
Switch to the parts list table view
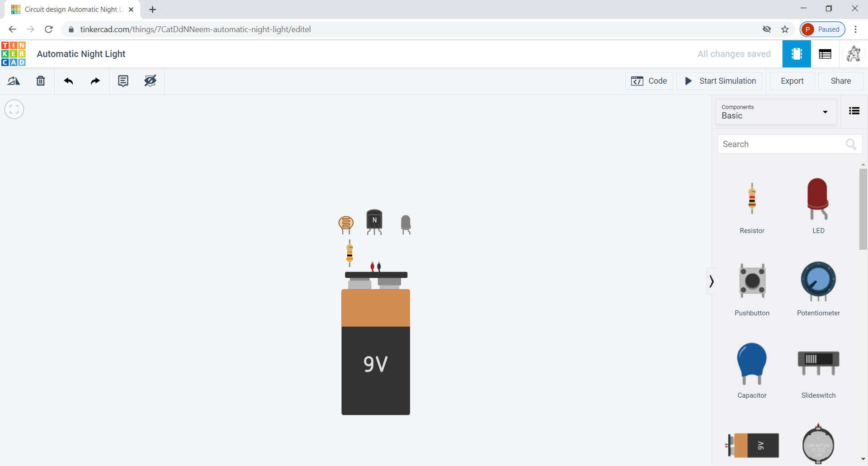(x=825, y=54)
